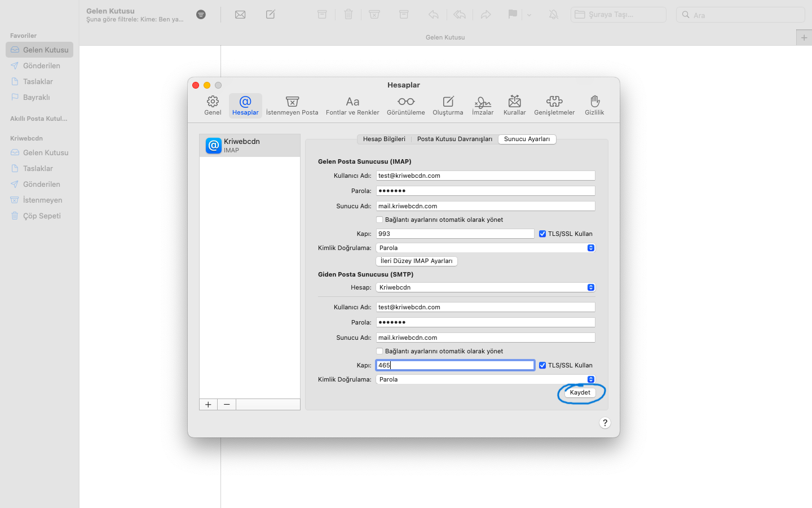Click the IMAP Sunucu Adı field
Image resolution: width=812 pixels, height=508 pixels.
click(x=485, y=206)
